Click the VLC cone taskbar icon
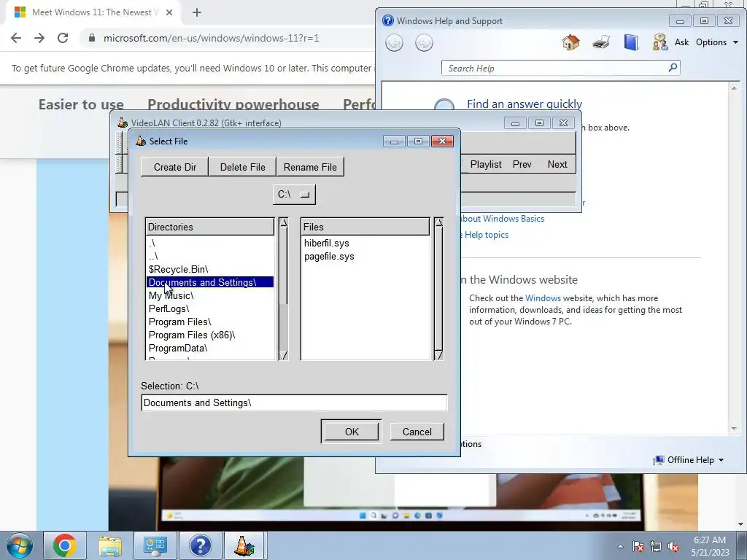The width and height of the screenshot is (747, 560). click(x=244, y=545)
